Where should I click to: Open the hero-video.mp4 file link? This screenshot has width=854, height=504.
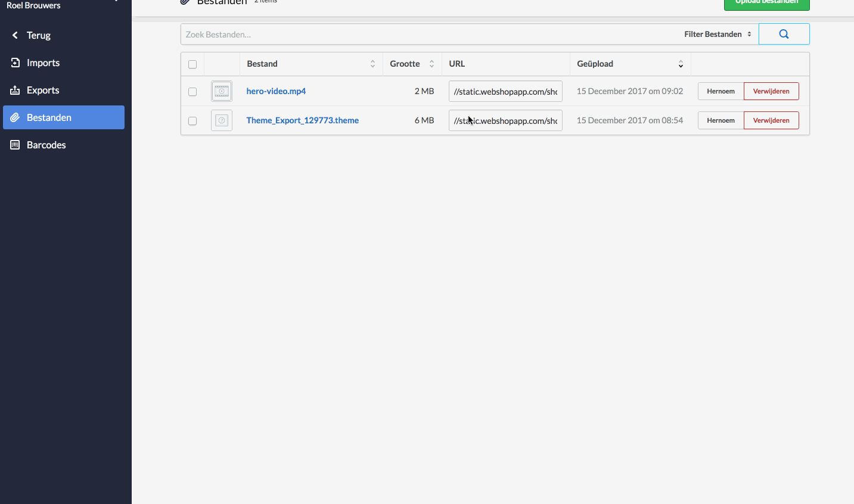pos(276,91)
